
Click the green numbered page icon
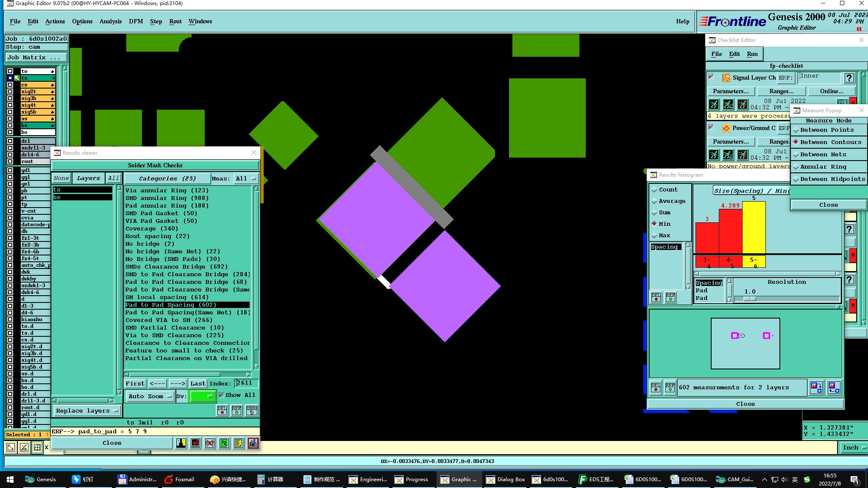[x=224, y=443]
